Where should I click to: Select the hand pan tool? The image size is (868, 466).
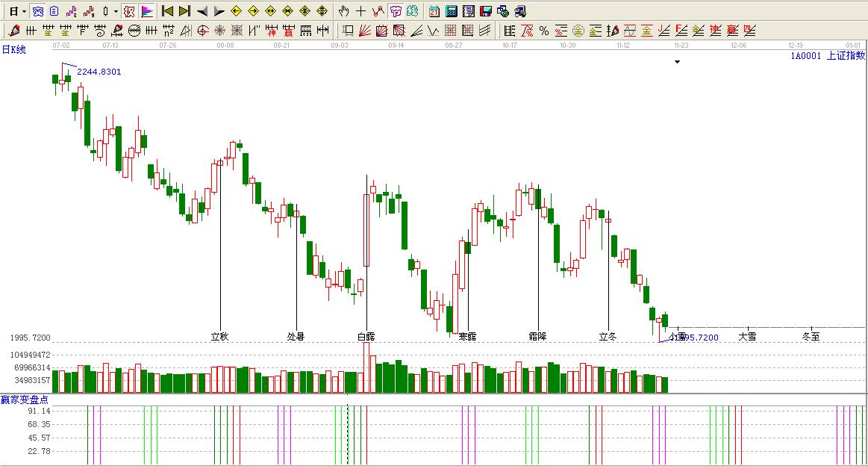pos(343,11)
